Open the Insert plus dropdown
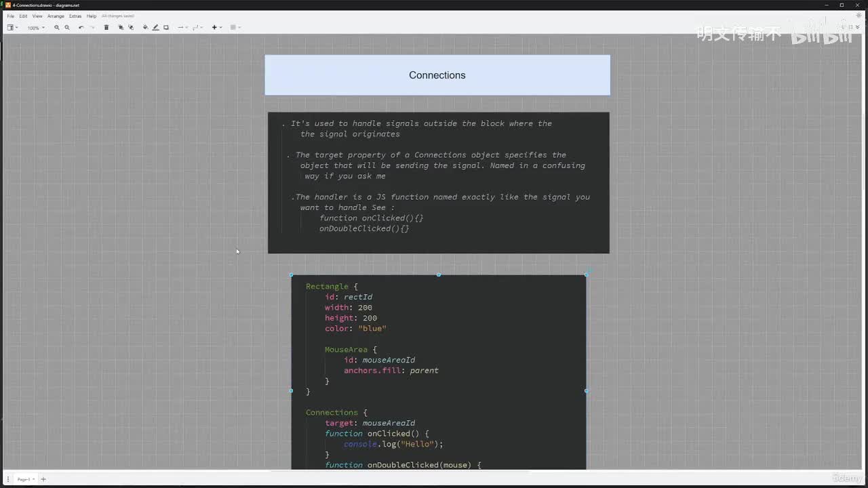 (x=216, y=28)
